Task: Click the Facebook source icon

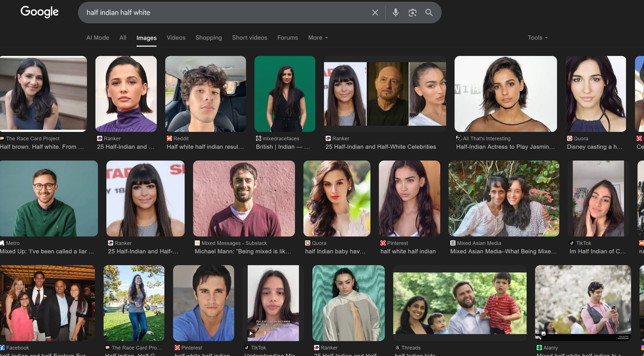Action: 2,348
